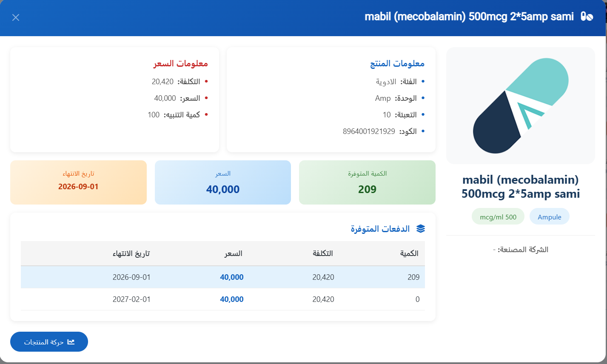Click the معلومات المنتج heading

[x=397, y=63]
